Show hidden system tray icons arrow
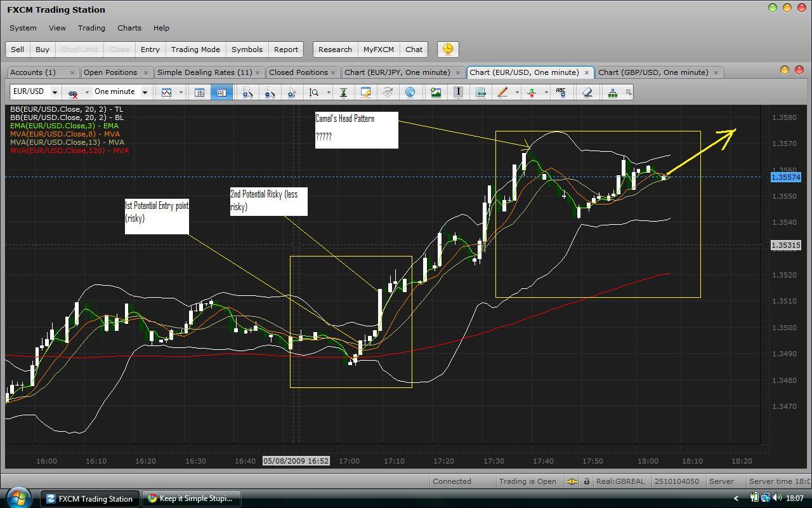 (736, 498)
